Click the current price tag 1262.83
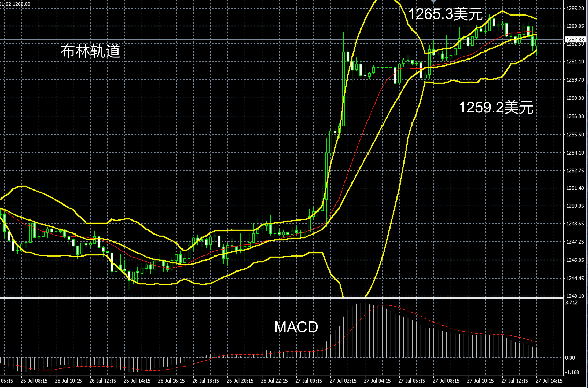 pyautogui.click(x=575, y=39)
